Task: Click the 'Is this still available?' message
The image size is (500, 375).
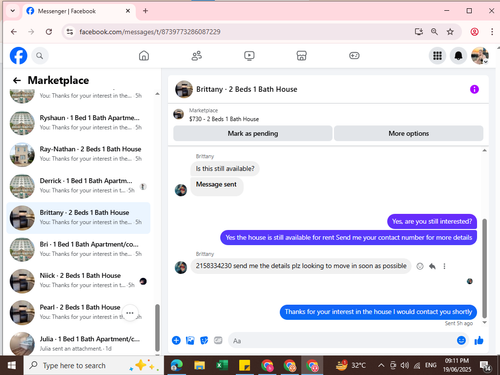Action: click(225, 169)
